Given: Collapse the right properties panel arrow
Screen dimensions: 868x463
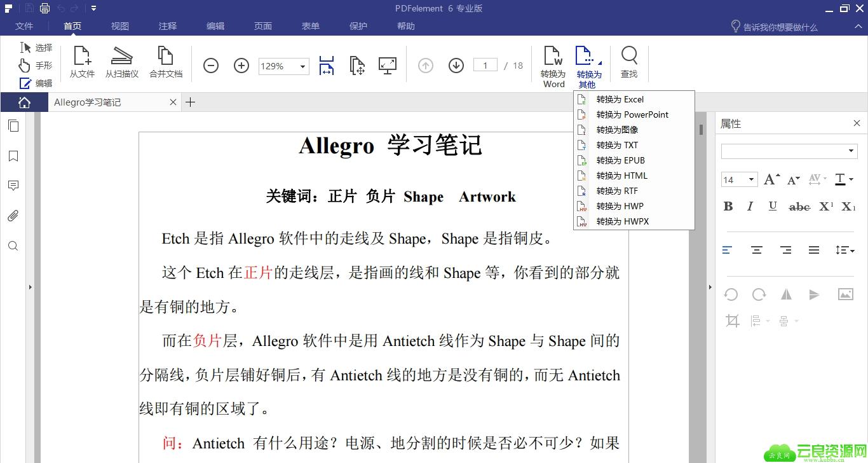Looking at the screenshot, I should (x=710, y=287).
